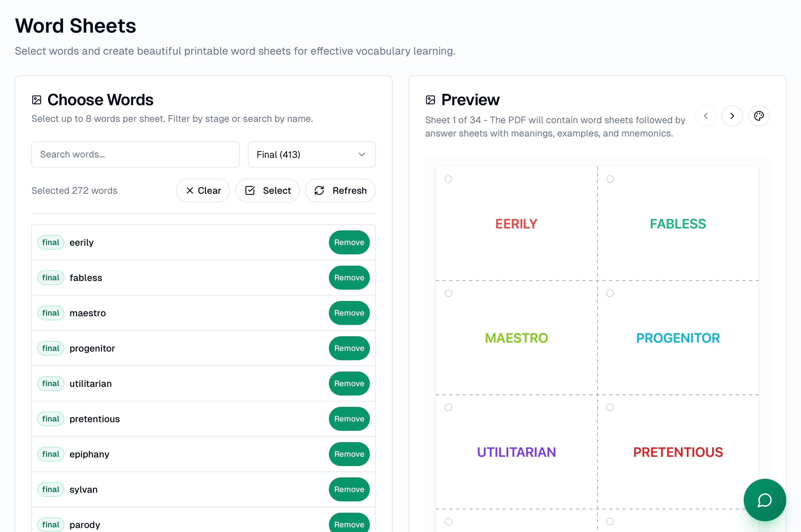This screenshot has height=532, width=801.
Task: Select the radio circle on FABLESS card
Action: tap(610, 179)
